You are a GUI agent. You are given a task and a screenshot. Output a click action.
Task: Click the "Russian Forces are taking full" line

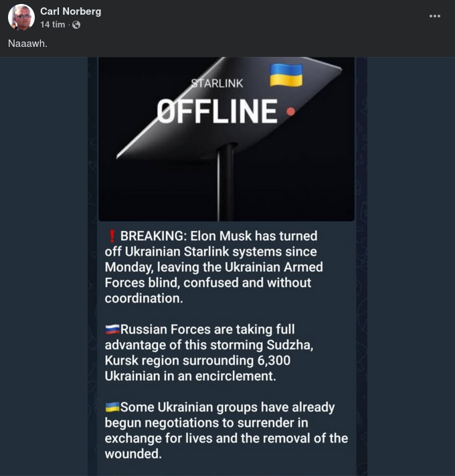207,329
